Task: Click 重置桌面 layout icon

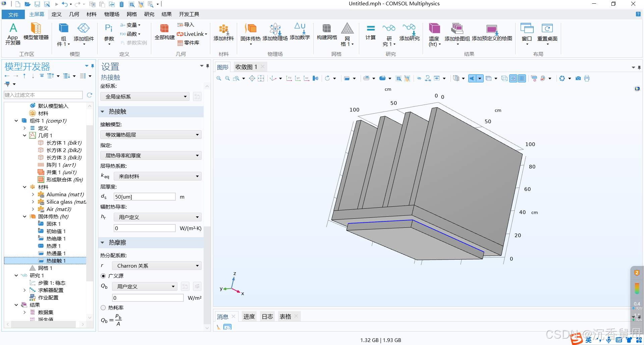Action: [x=547, y=34]
